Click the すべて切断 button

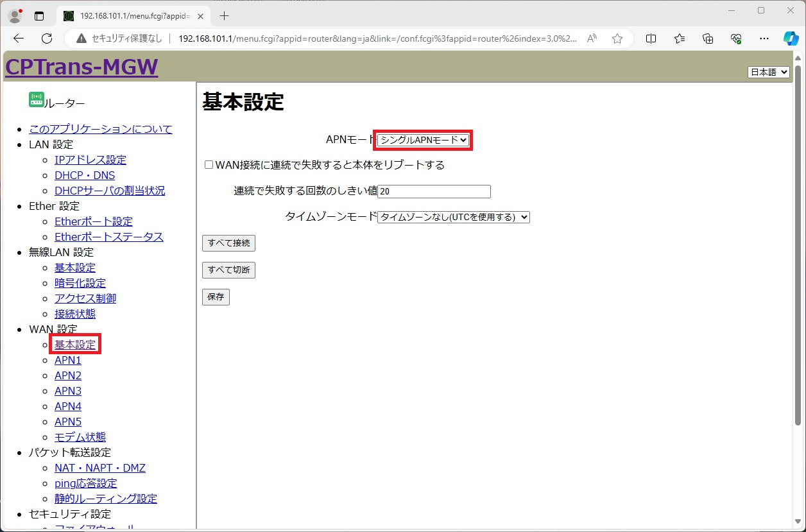[228, 270]
